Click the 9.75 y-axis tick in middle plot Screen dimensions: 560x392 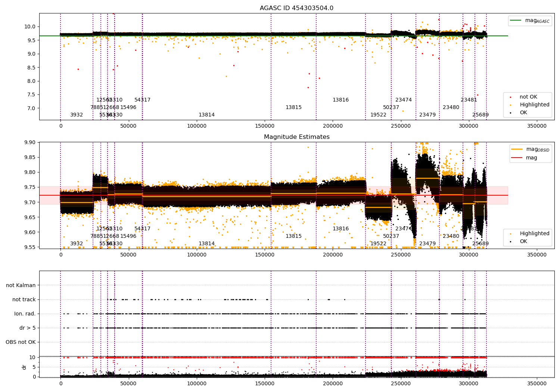(x=30, y=187)
